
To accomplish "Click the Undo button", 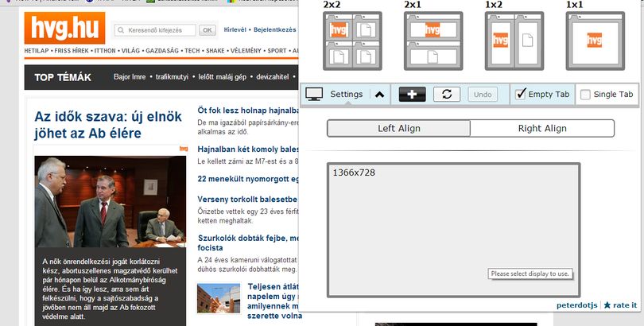I will (x=483, y=95).
